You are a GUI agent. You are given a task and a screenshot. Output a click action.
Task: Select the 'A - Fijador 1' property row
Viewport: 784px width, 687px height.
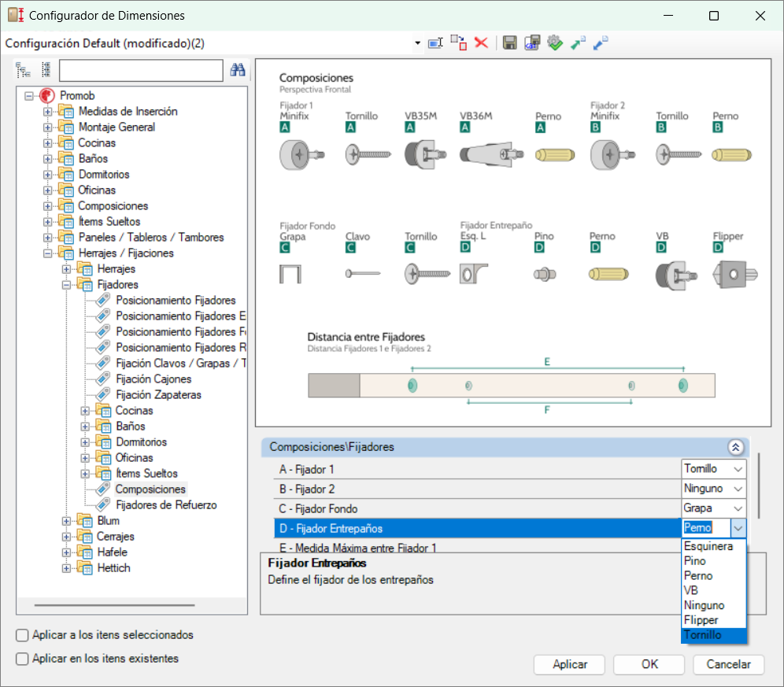point(477,469)
